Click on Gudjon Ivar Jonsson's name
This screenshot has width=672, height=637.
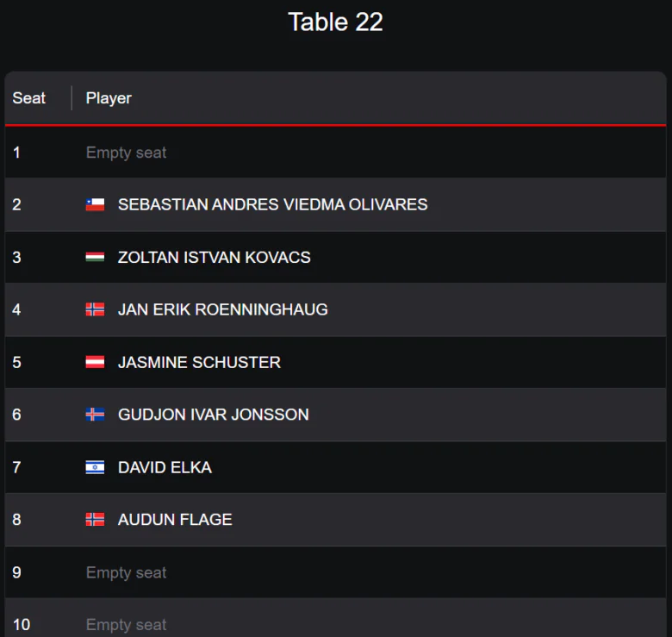tap(213, 415)
